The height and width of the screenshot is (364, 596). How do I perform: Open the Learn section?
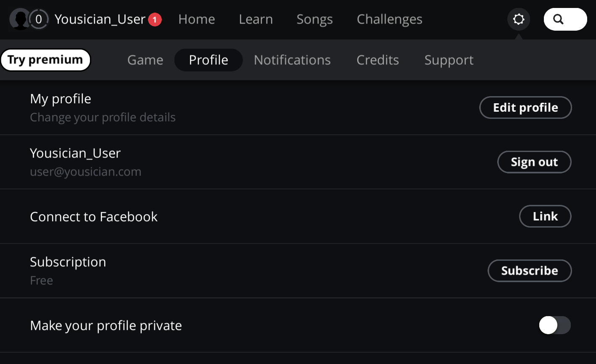pyautogui.click(x=256, y=19)
